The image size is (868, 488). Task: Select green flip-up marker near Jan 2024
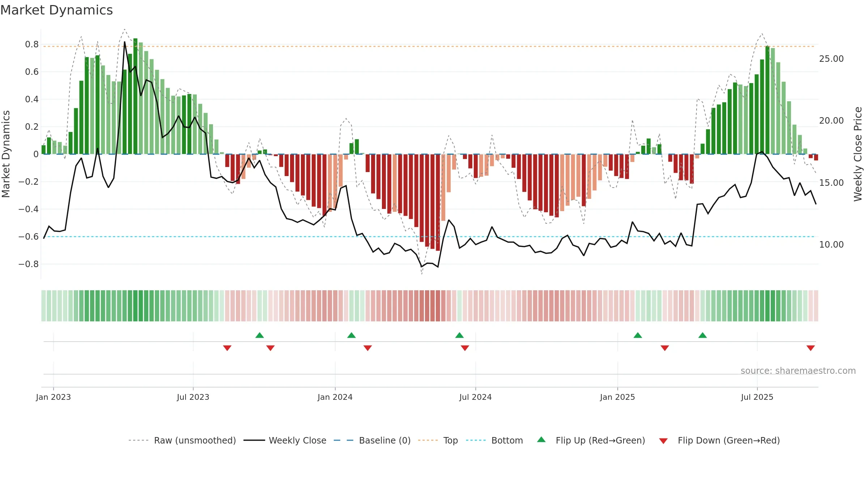(x=352, y=335)
